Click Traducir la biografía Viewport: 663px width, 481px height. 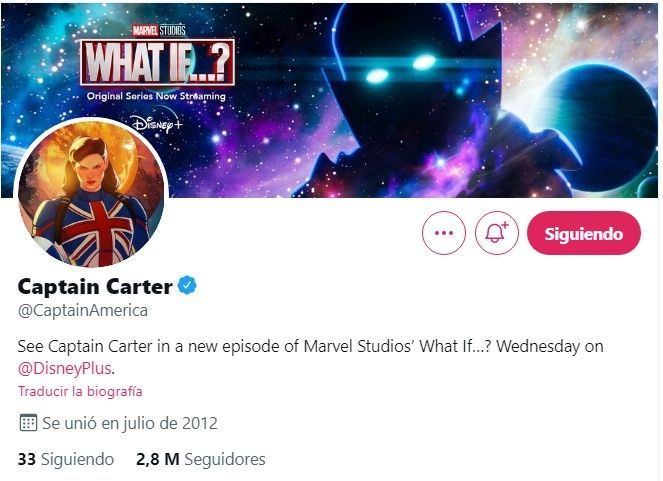point(80,391)
